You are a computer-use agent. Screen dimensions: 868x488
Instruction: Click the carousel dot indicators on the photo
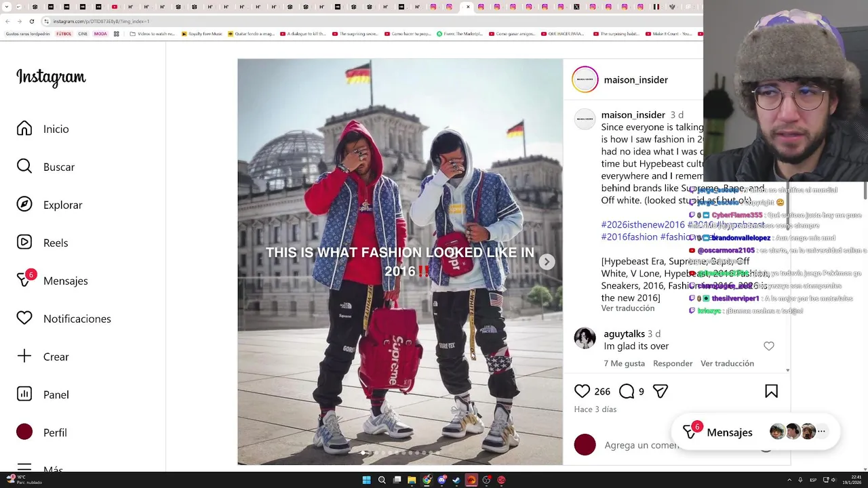click(400, 453)
